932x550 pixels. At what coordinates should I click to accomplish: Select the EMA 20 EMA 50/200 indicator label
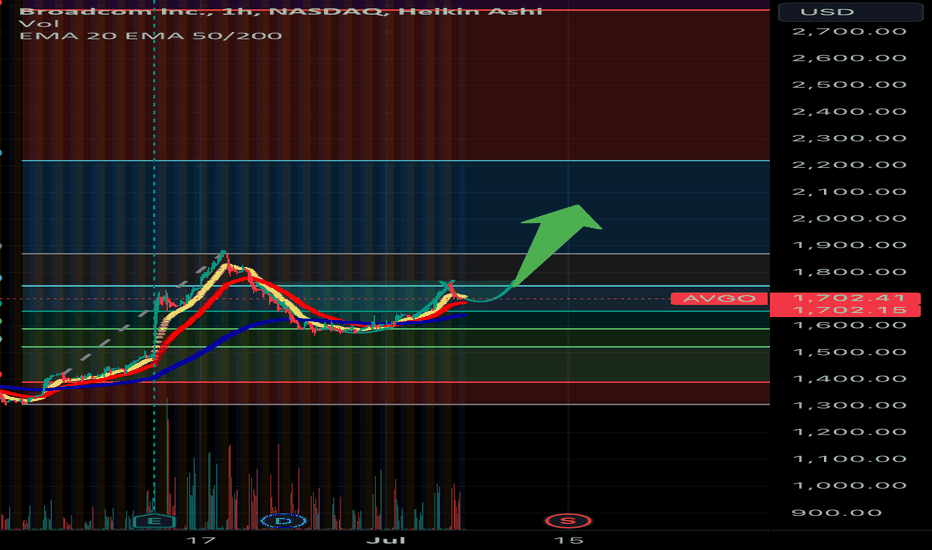point(150,36)
